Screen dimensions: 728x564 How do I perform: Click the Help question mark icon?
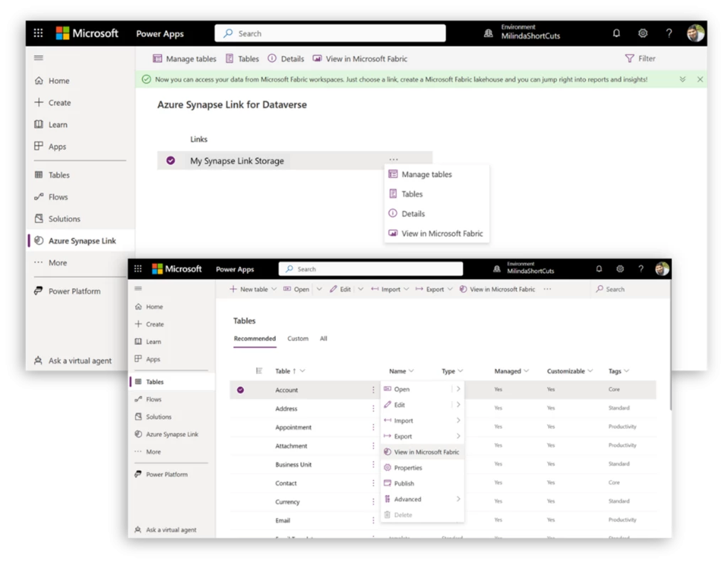(x=668, y=33)
